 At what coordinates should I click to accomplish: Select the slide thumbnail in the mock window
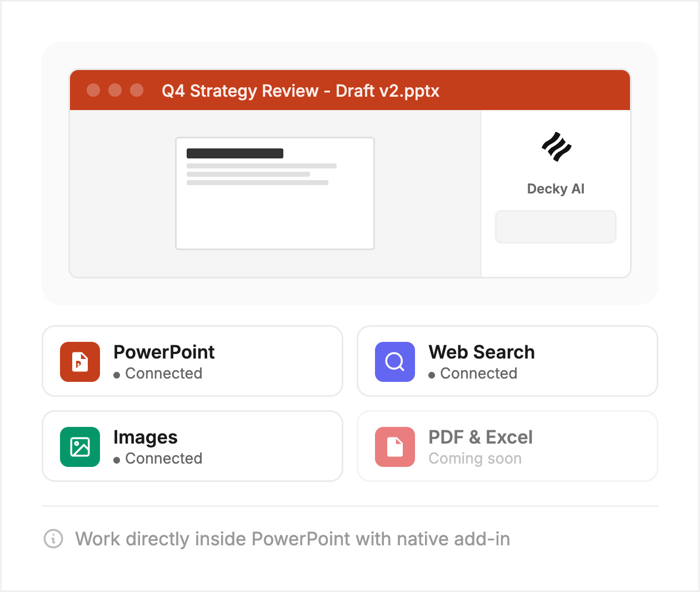275,193
